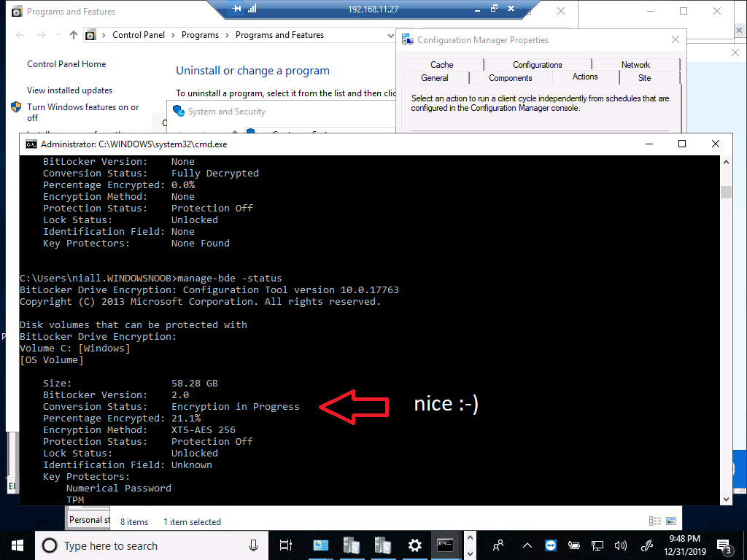The width and height of the screenshot is (747, 560).
Task: Go up one level in Programs and Features
Action: pyautogui.click(x=74, y=35)
